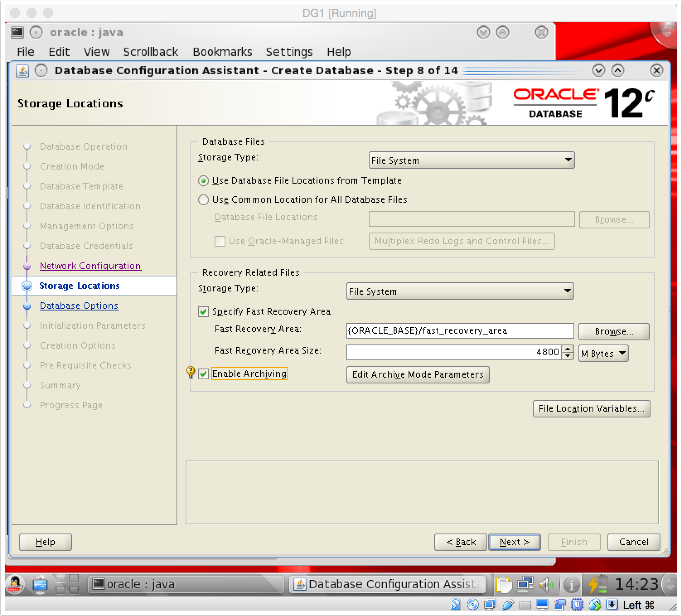
Task: Open the File menu in Konsole
Action: [26, 52]
